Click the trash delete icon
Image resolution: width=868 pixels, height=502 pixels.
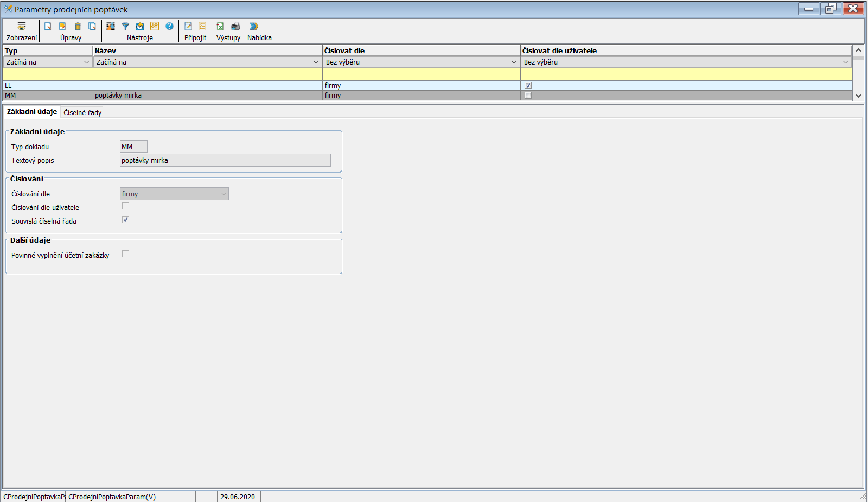pos(78,27)
